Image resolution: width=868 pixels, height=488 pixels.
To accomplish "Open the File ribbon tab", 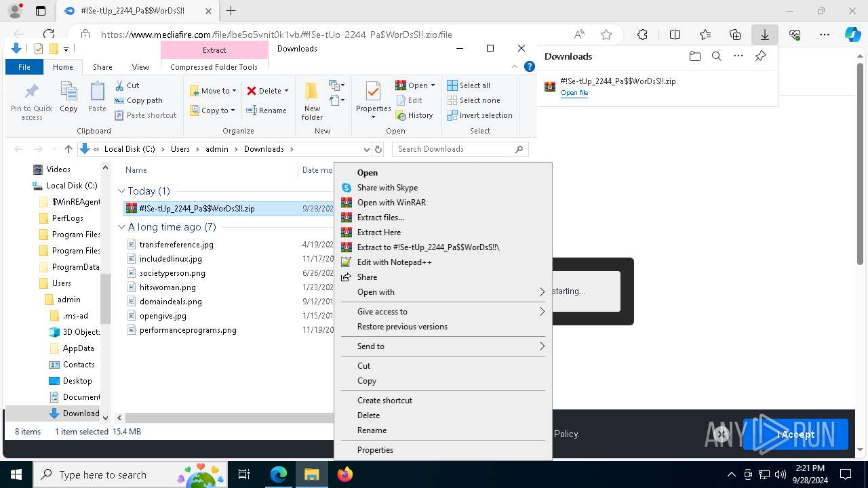I will tap(24, 67).
